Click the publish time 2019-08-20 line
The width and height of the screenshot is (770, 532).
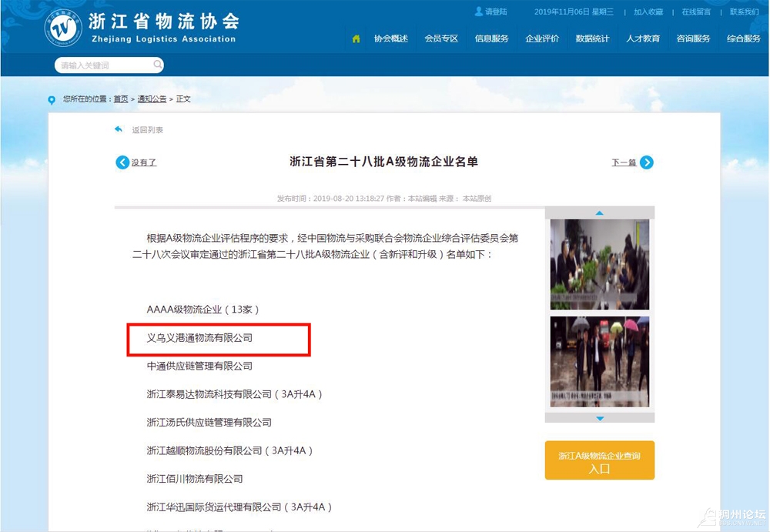(x=384, y=199)
